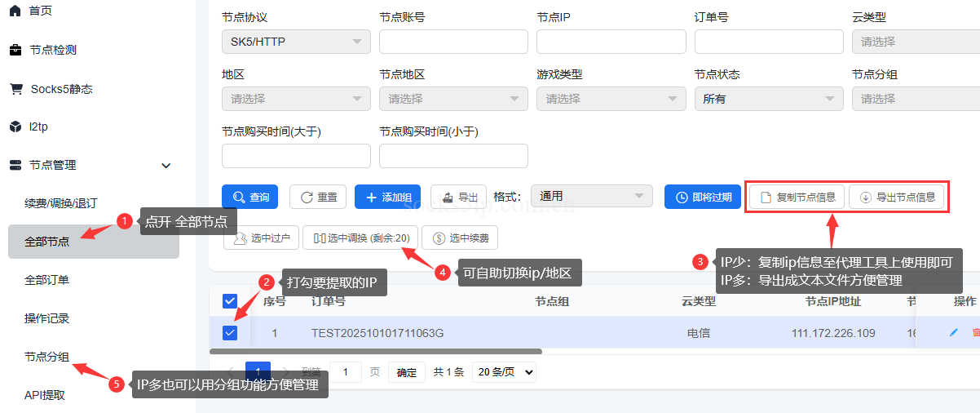The height and width of the screenshot is (413, 980).
Task: Click the IP address 111.172.226.109
Action: coord(833,333)
